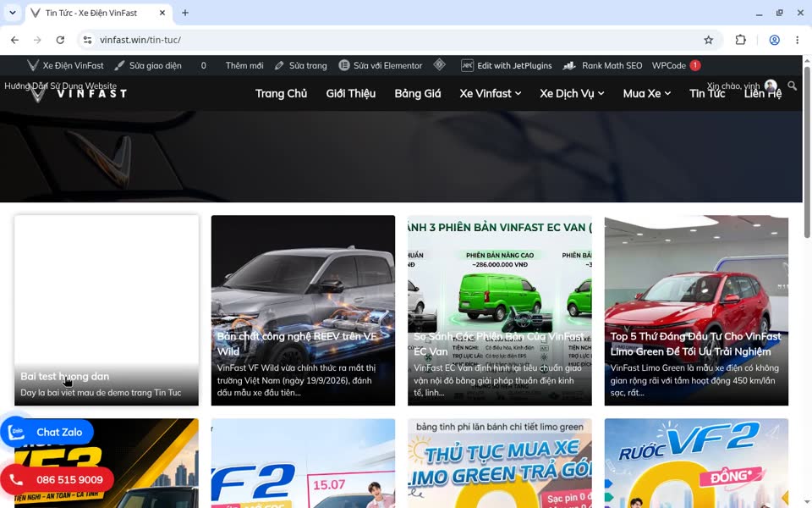Expand Xe Dịch Vụ dropdown menu
Image resolution: width=812 pixels, height=508 pixels.
(572, 93)
